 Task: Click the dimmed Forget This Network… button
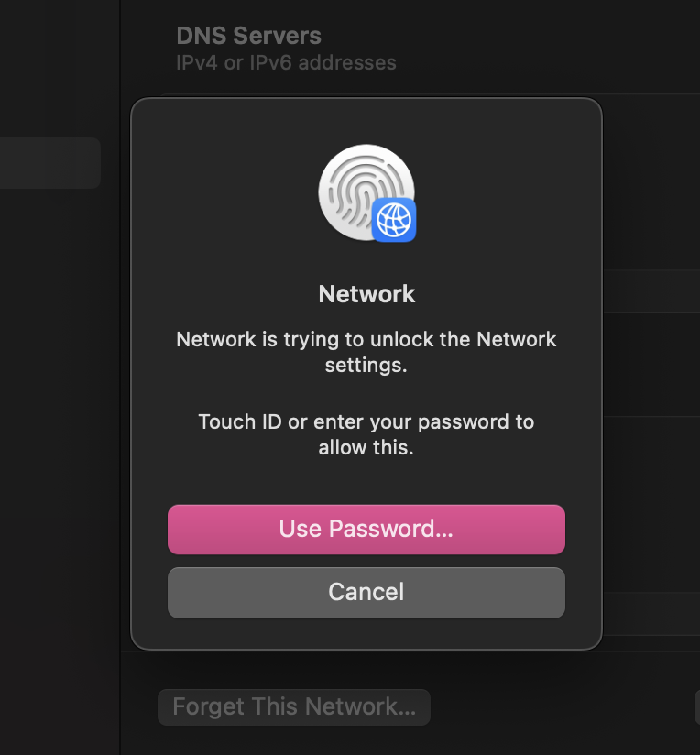pyautogui.click(x=294, y=706)
